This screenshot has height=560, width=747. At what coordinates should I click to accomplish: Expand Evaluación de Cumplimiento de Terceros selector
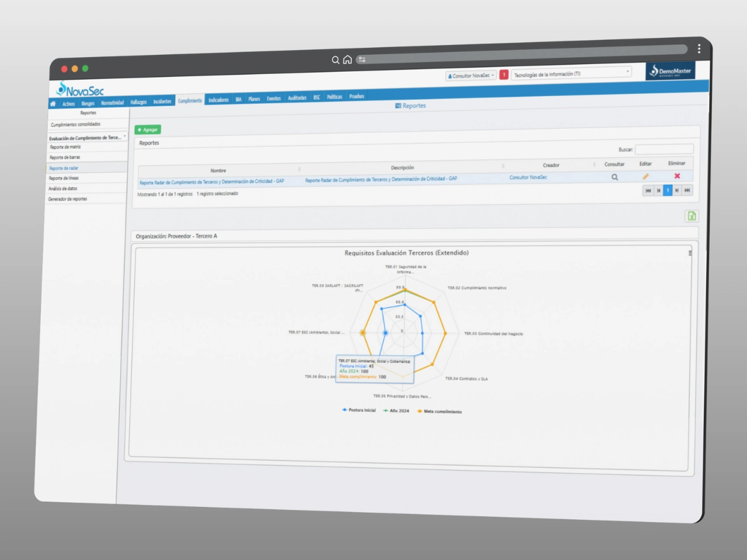tap(87, 138)
